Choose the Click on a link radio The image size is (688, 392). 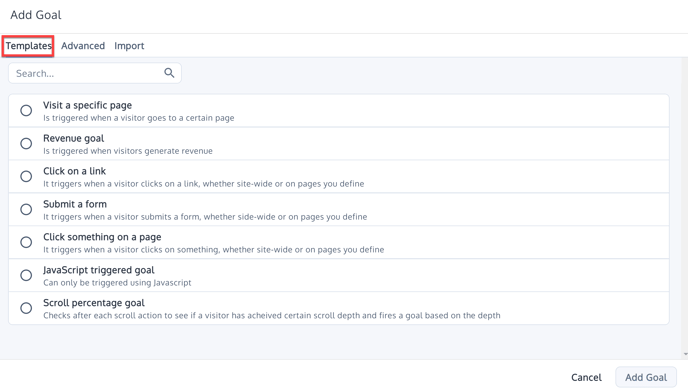click(x=26, y=176)
